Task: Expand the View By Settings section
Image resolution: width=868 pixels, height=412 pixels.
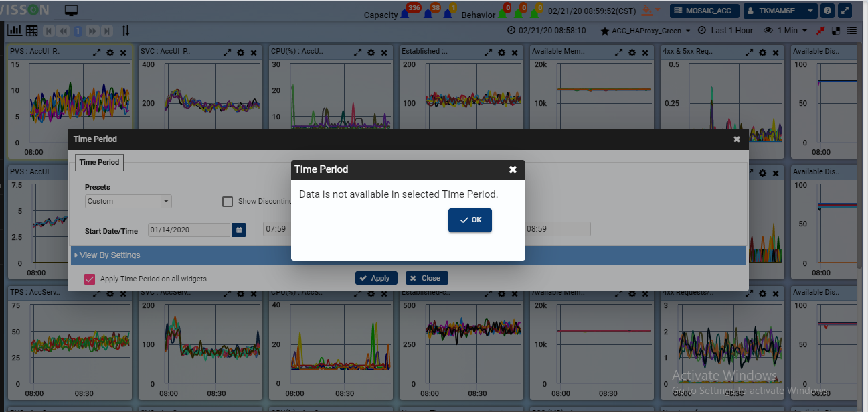Action: pyautogui.click(x=107, y=255)
